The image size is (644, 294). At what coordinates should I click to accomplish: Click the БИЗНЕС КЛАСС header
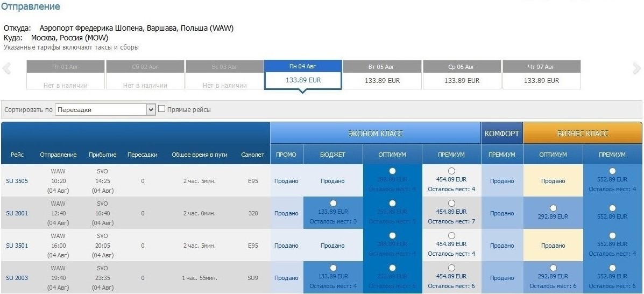pyautogui.click(x=582, y=133)
